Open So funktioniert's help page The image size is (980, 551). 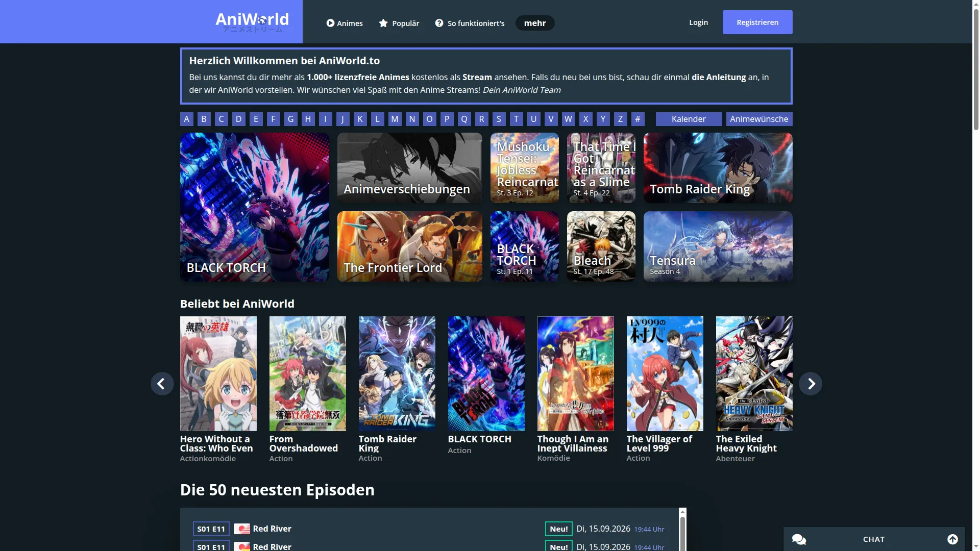(470, 23)
